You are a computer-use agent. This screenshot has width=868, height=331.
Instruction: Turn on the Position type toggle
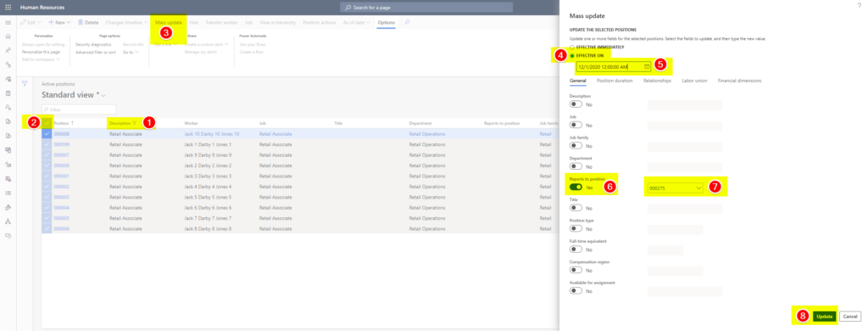pyautogui.click(x=576, y=228)
